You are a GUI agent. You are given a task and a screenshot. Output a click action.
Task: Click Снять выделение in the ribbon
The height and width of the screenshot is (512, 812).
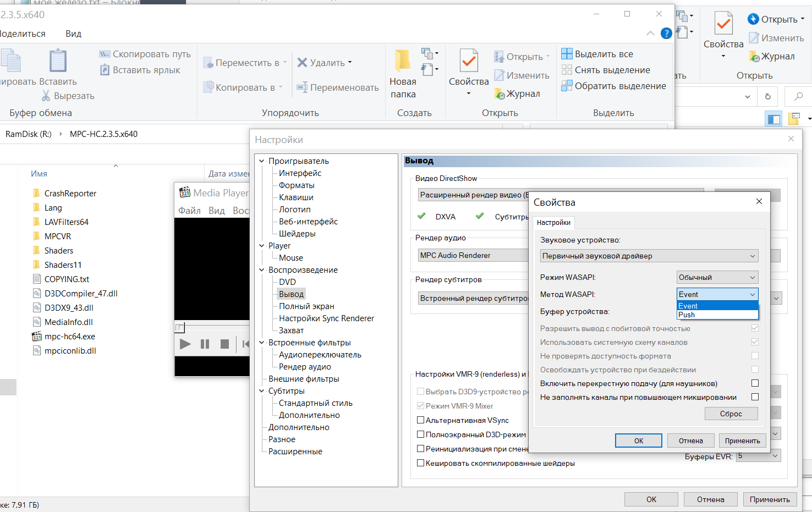606,70
